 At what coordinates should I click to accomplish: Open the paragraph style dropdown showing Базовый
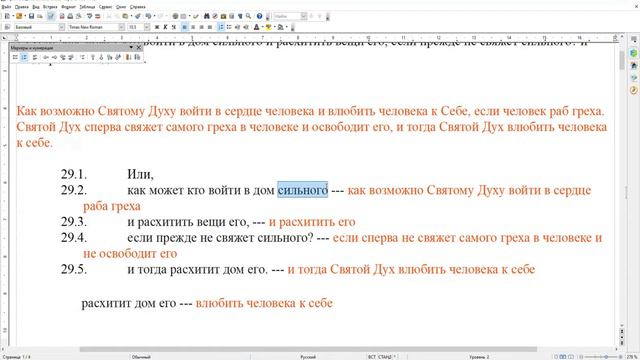coord(62,27)
